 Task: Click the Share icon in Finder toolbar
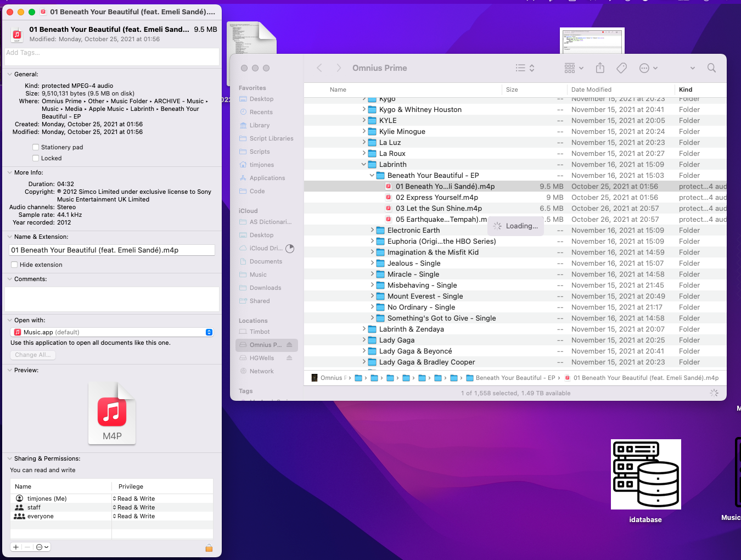[x=600, y=68]
